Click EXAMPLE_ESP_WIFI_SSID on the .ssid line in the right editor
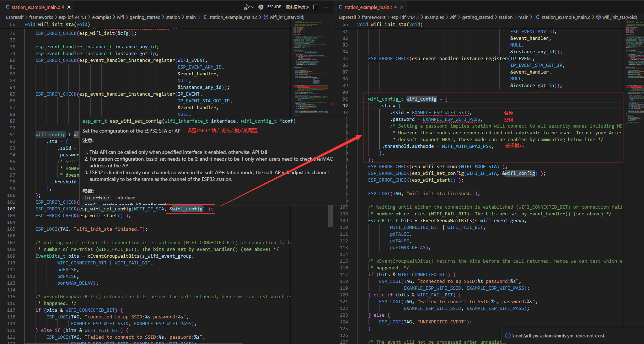 pos(441,113)
